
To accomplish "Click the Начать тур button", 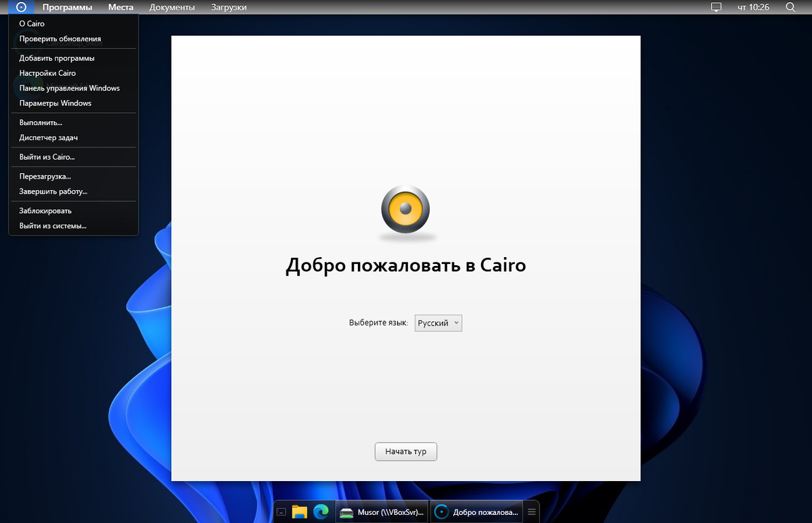I will (406, 451).
